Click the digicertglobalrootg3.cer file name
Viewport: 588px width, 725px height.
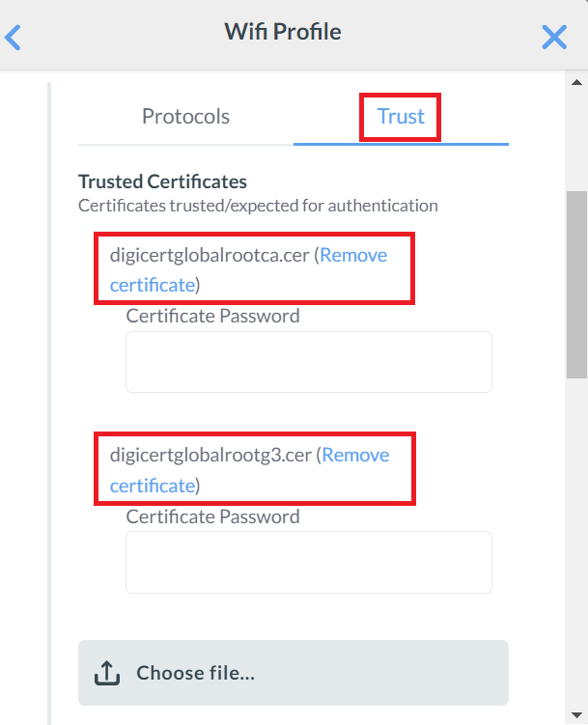coord(210,456)
